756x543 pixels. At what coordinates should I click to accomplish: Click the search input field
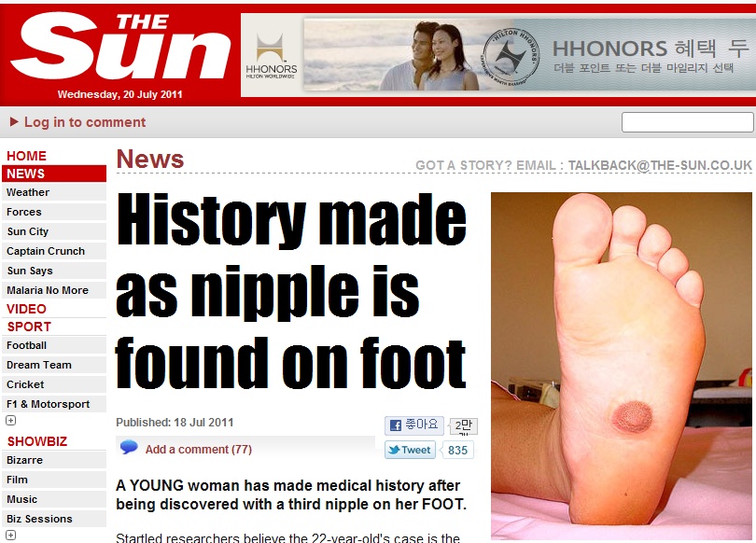(688, 122)
